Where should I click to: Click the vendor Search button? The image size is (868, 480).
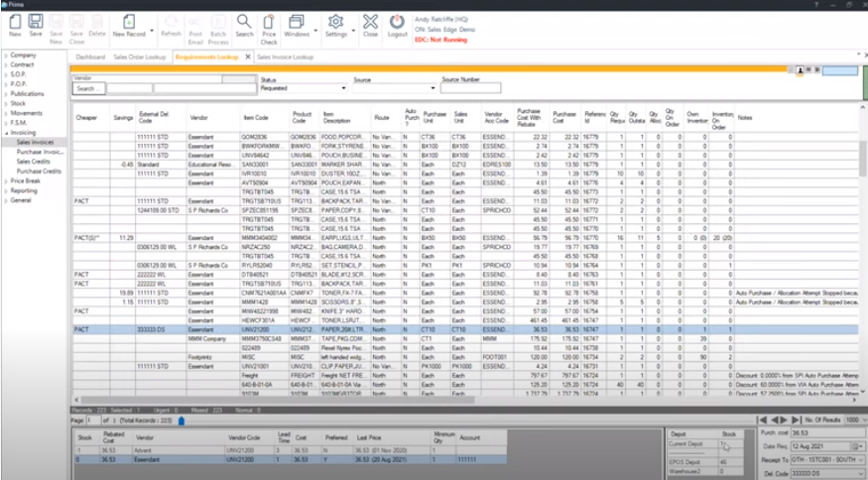click(x=88, y=88)
